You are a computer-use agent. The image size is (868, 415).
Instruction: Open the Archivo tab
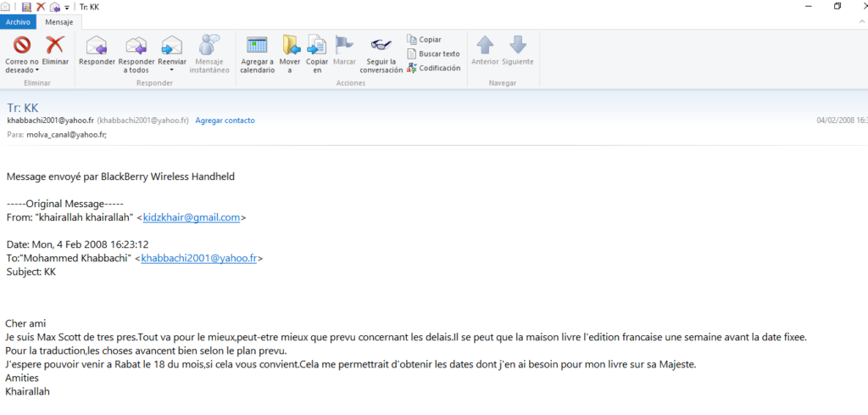18,23
